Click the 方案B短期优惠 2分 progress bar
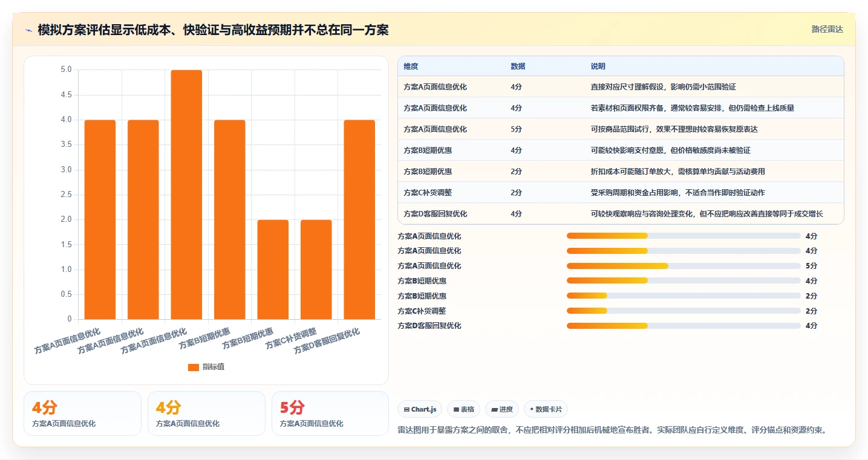Viewport: 868px width, 460px height. 684,296
